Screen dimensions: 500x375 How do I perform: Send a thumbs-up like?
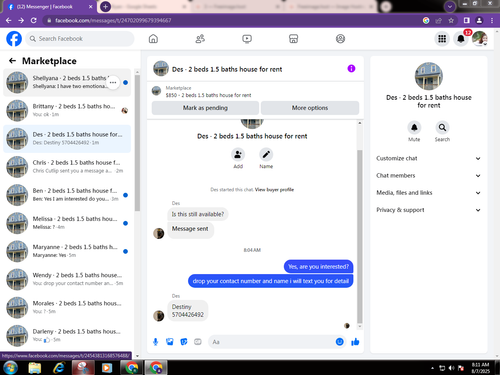[x=355, y=342]
